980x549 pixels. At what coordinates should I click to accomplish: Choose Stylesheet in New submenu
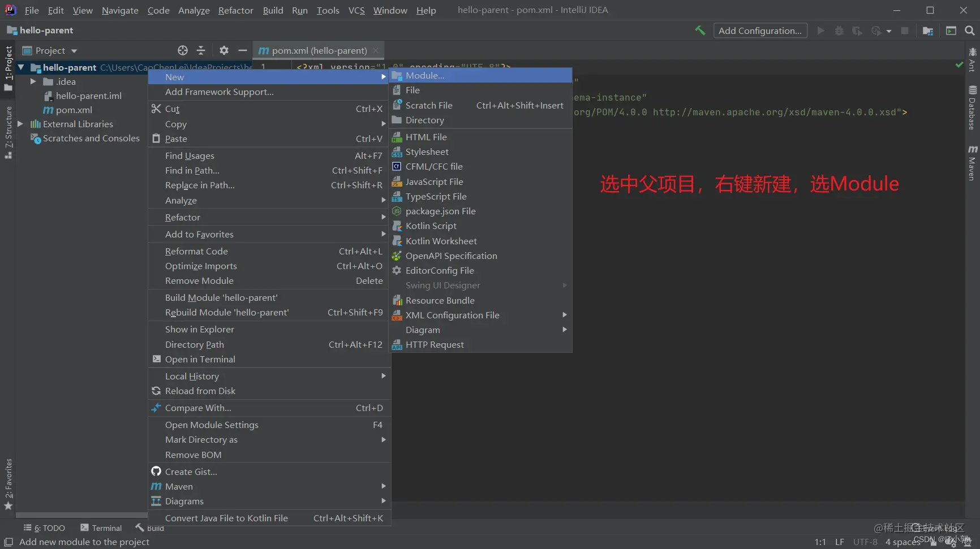(x=480, y=152)
